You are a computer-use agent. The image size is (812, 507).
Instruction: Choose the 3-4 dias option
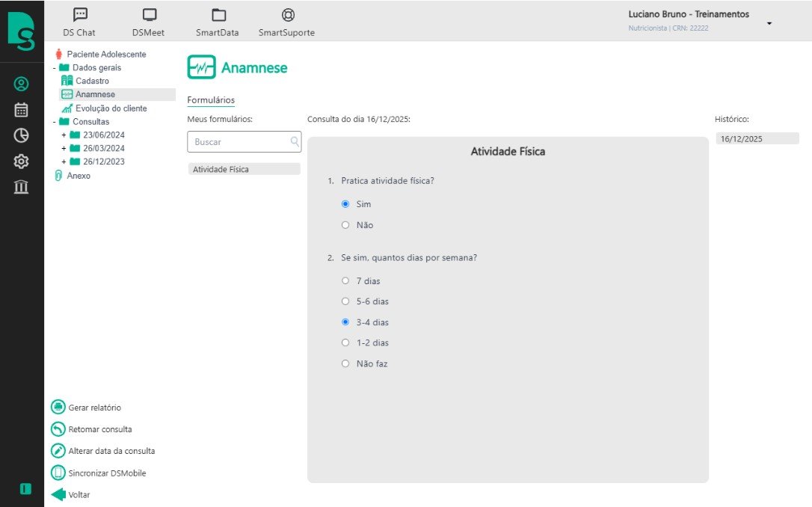pyautogui.click(x=345, y=322)
